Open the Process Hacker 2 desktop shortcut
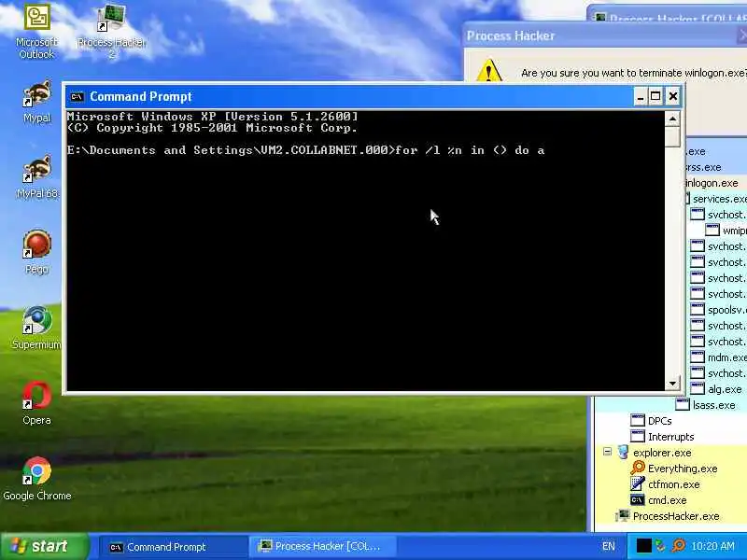This screenshot has width=747, height=560. pos(111,31)
